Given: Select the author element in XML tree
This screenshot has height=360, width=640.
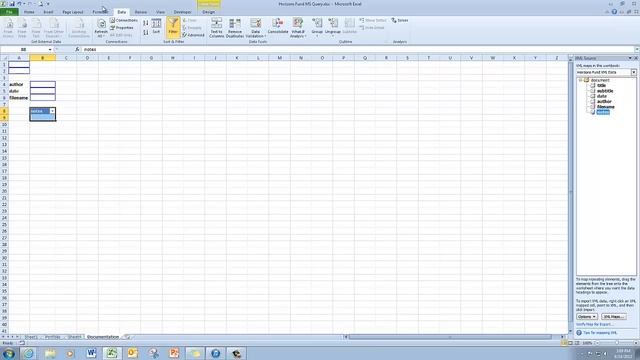Looking at the screenshot, I should [604, 101].
